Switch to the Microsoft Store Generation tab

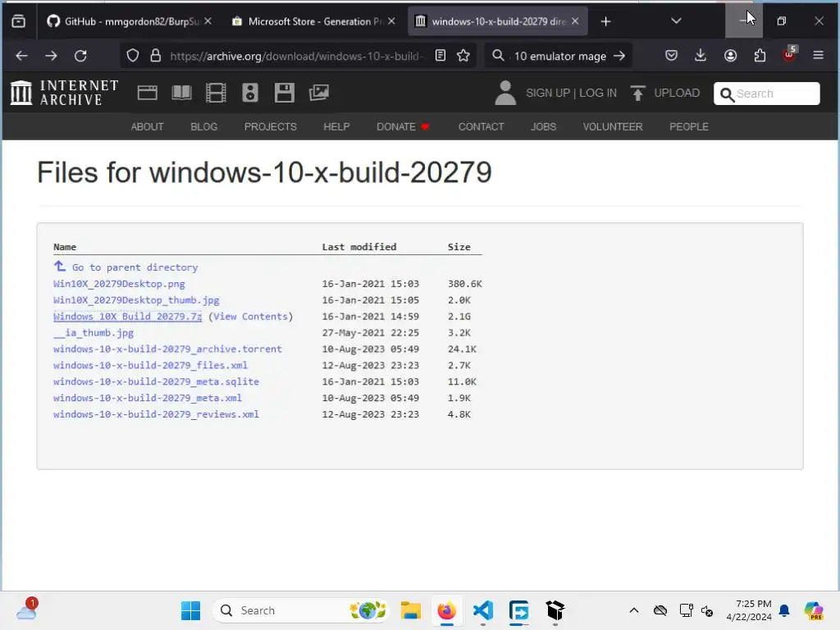(314, 21)
